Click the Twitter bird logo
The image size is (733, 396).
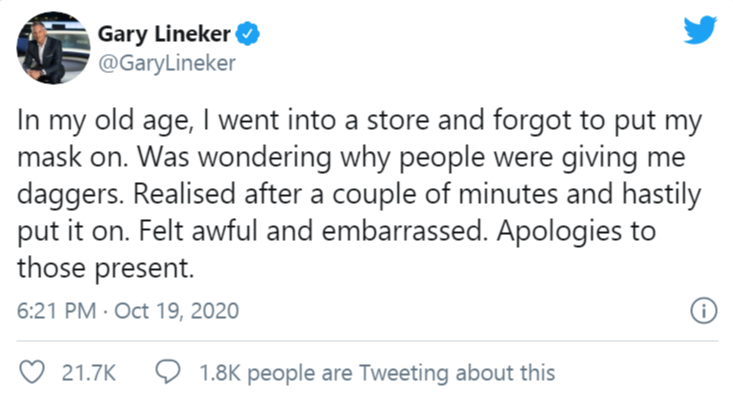(700, 30)
